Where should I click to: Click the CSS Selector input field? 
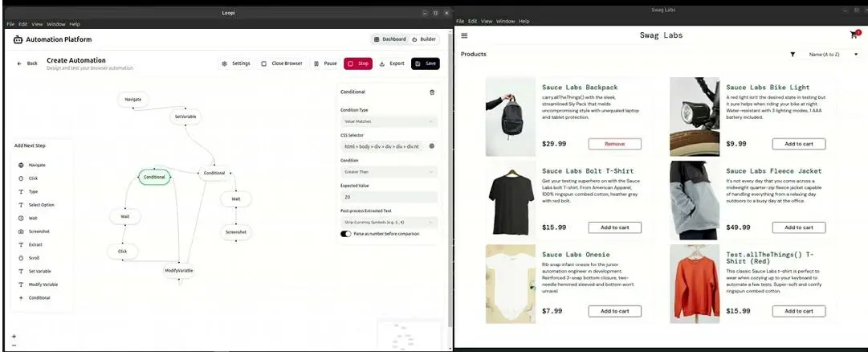[382, 146]
